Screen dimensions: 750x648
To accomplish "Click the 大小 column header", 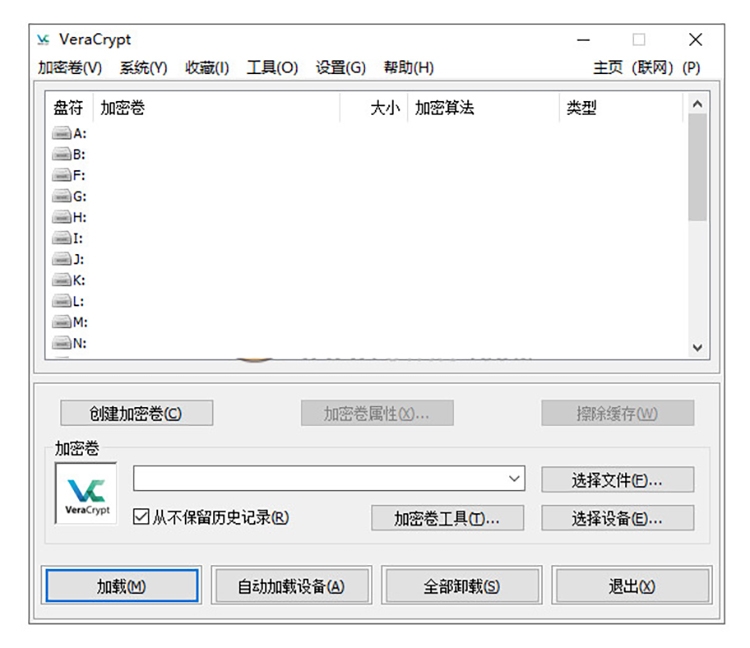I will [x=384, y=108].
